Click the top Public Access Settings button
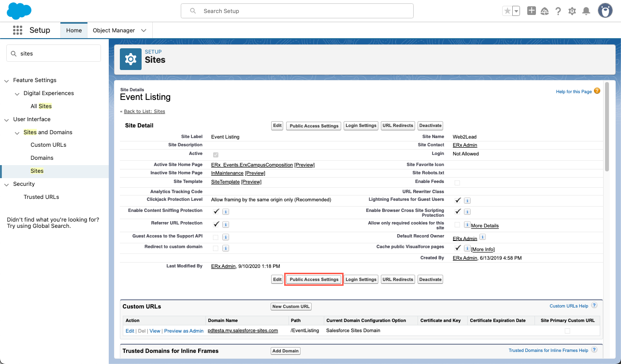Image resolution: width=621 pixels, height=364 pixels. pos(314,126)
